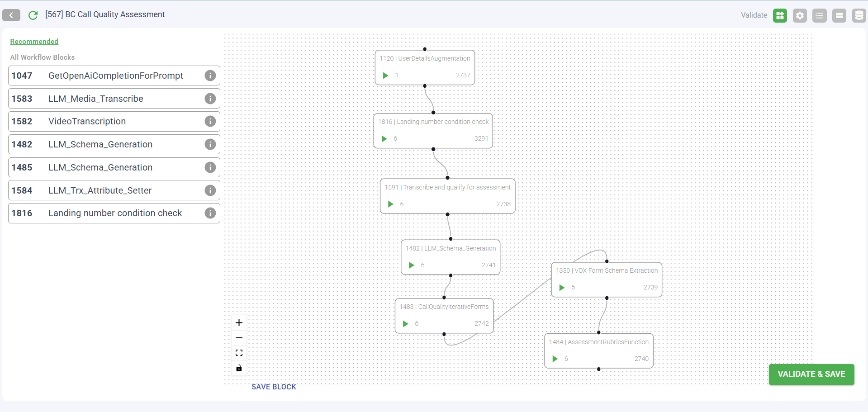Open workflow settings gear icon
The width and height of the screenshot is (868, 412).
coord(800,15)
